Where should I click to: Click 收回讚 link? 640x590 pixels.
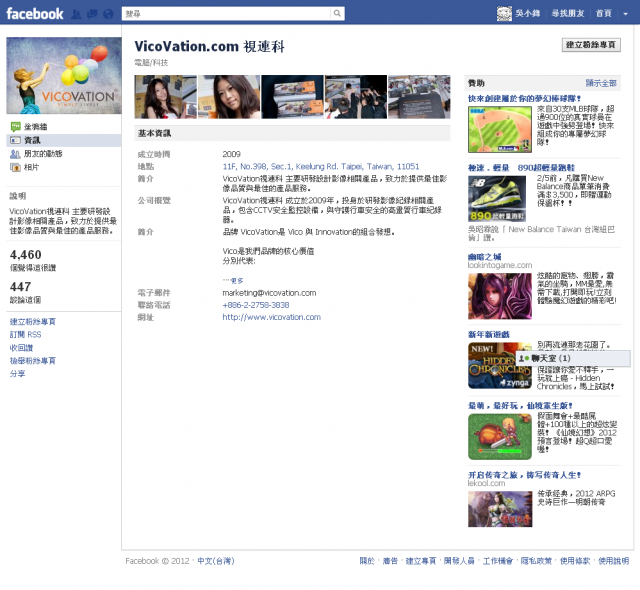tap(21, 348)
